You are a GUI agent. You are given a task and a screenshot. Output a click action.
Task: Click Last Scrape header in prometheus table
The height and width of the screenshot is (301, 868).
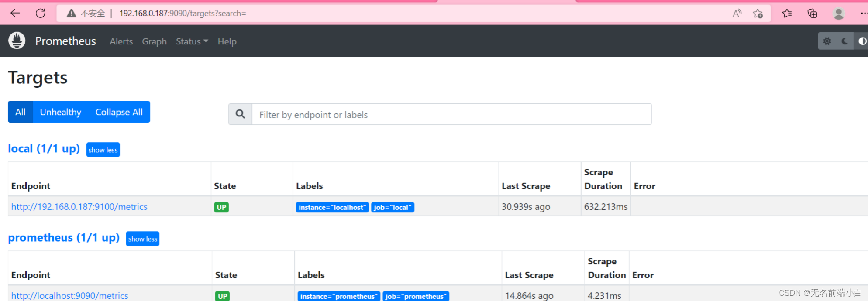(529, 275)
